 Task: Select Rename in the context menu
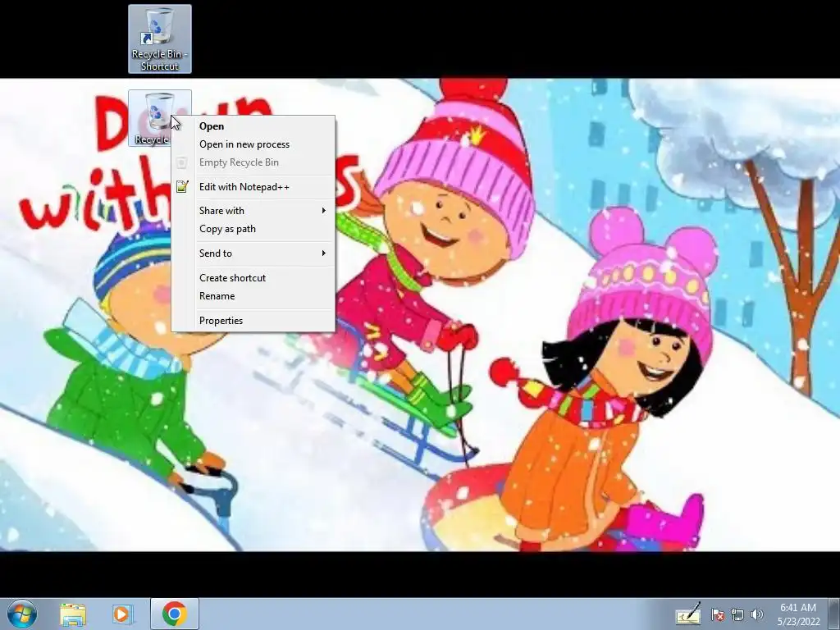(253, 296)
